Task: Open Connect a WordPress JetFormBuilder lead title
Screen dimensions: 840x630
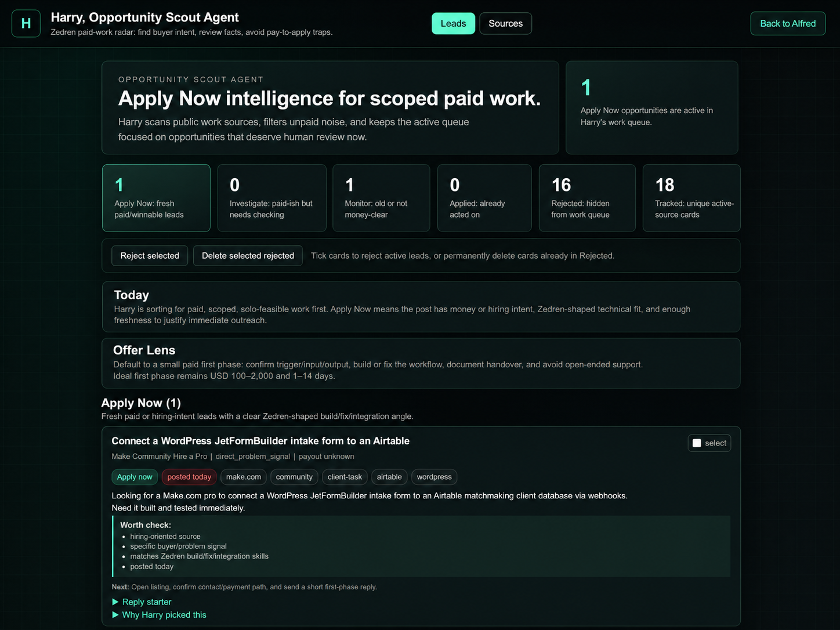Action: tap(260, 441)
